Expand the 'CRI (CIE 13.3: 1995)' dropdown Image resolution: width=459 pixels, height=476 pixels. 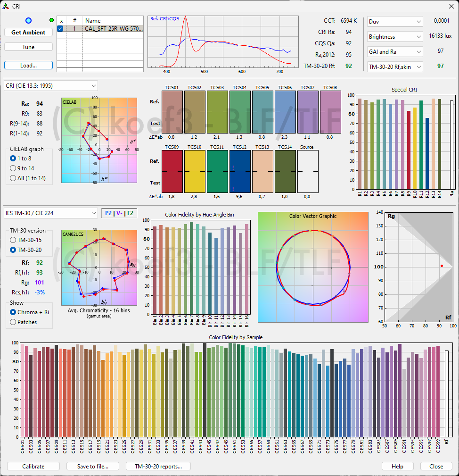tap(51, 85)
